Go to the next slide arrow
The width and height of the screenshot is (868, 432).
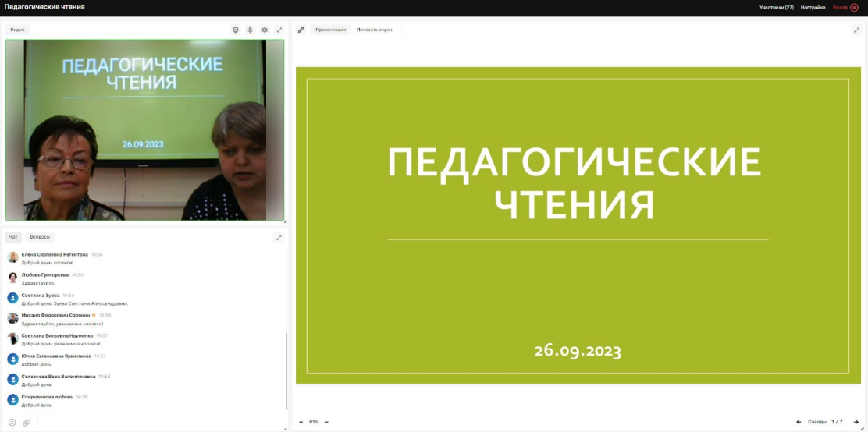point(856,422)
